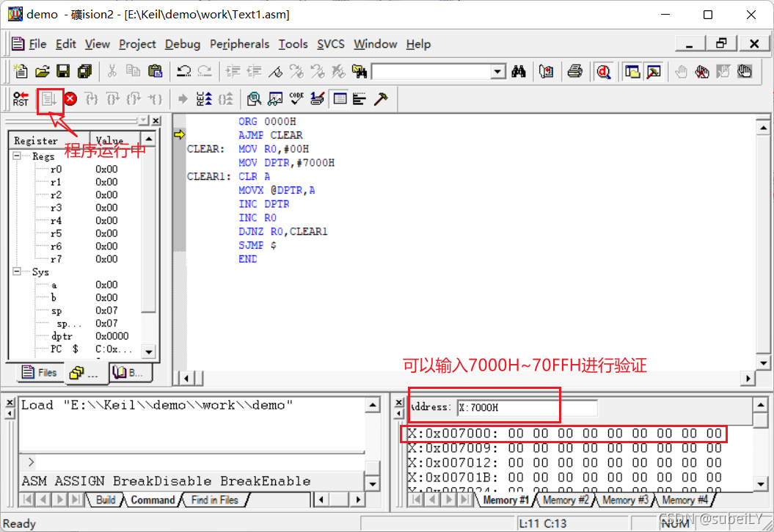Open the File menu
Viewport: 774px width, 532px height.
(37, 44)
